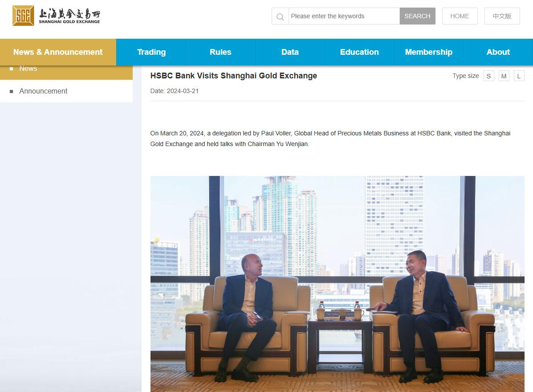This screenshot has width=533, height=392.
Task: Switch to the Chinese version (中文版)
Action: 502,16
